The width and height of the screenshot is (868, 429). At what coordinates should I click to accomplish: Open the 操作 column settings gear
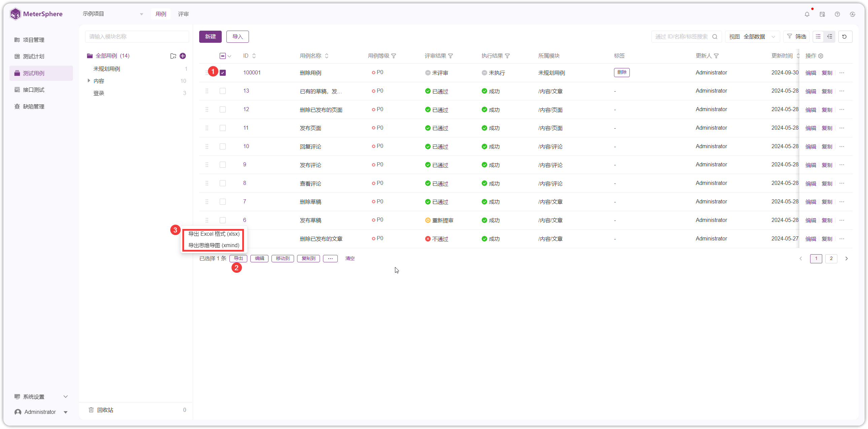pyautogui.click(x=821, y=56)
